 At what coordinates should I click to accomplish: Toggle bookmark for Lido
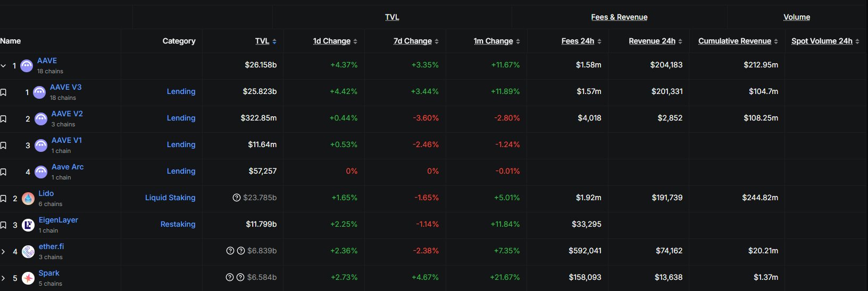(x=3, y=199)
